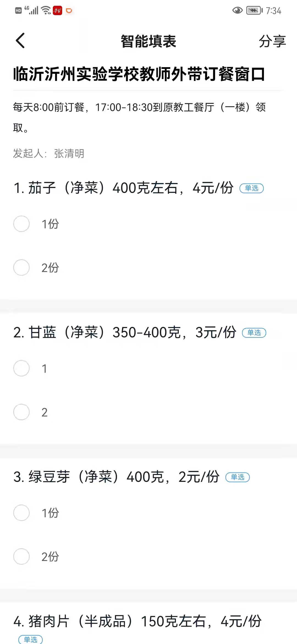Image resolution: width=297 pixels, height=644 pixels.
Task: Choose option 2 for 甘蓝
Action: 21,412
